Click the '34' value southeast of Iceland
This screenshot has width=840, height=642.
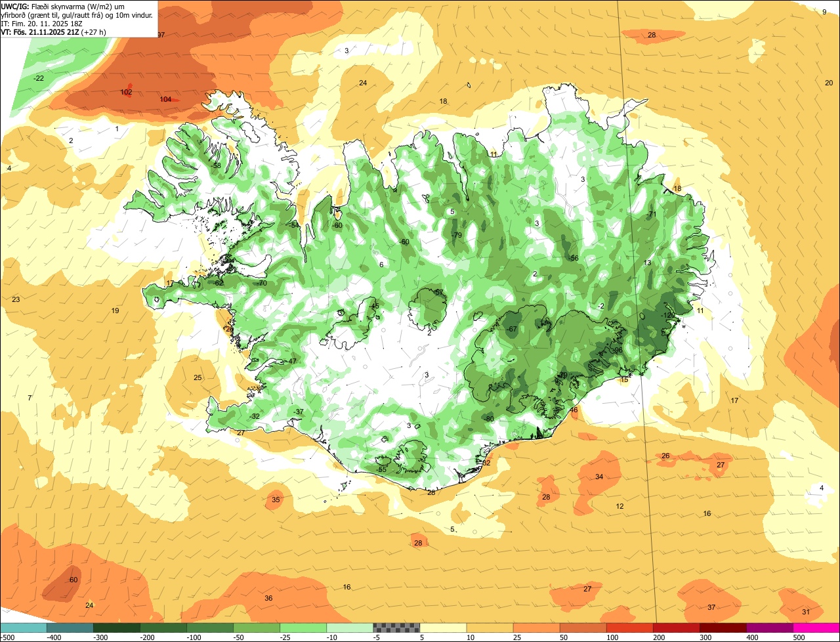click(599, 477)
